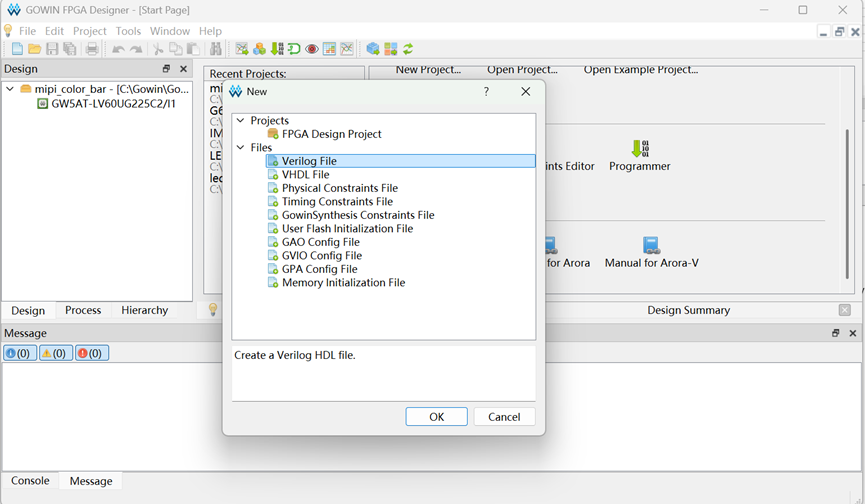Collapse the Projects tree node
Screen dimensions: 865x504
[241, 120]
